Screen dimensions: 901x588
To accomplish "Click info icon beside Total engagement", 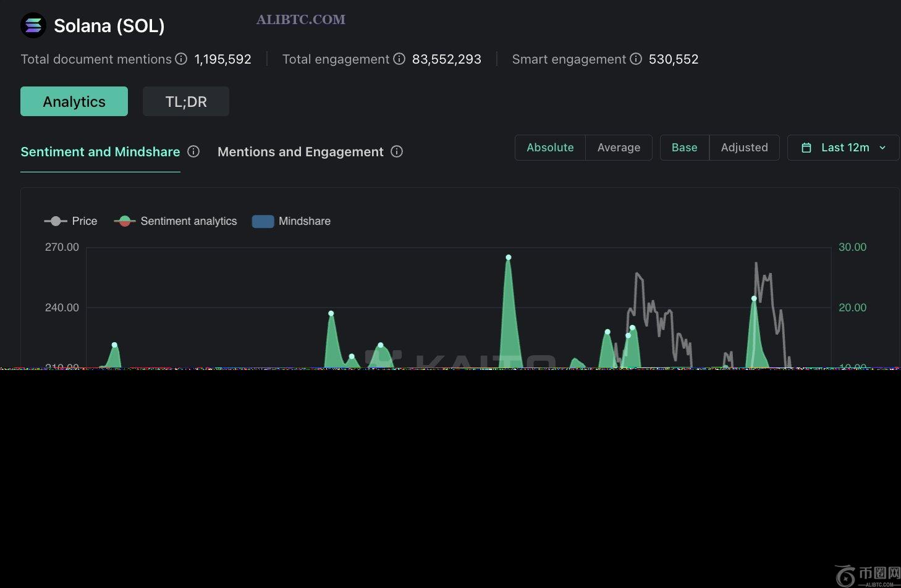I will [399, 59].
